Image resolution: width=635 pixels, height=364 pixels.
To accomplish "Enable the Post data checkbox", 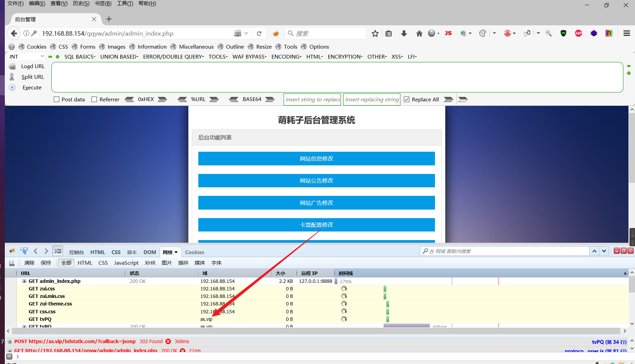I will (57, 99).
